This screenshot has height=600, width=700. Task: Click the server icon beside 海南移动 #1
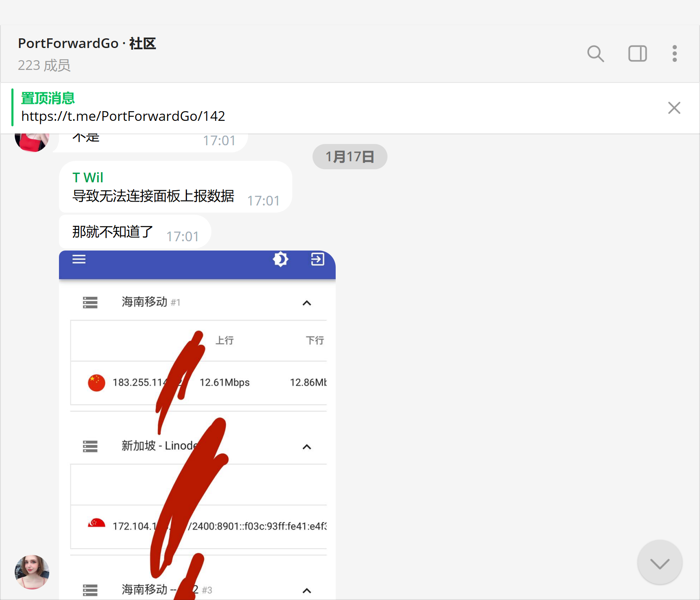tap(90, 302)
